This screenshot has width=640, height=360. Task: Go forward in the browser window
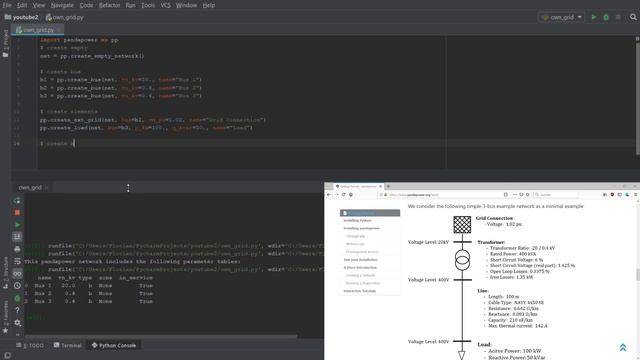(336, 195)
